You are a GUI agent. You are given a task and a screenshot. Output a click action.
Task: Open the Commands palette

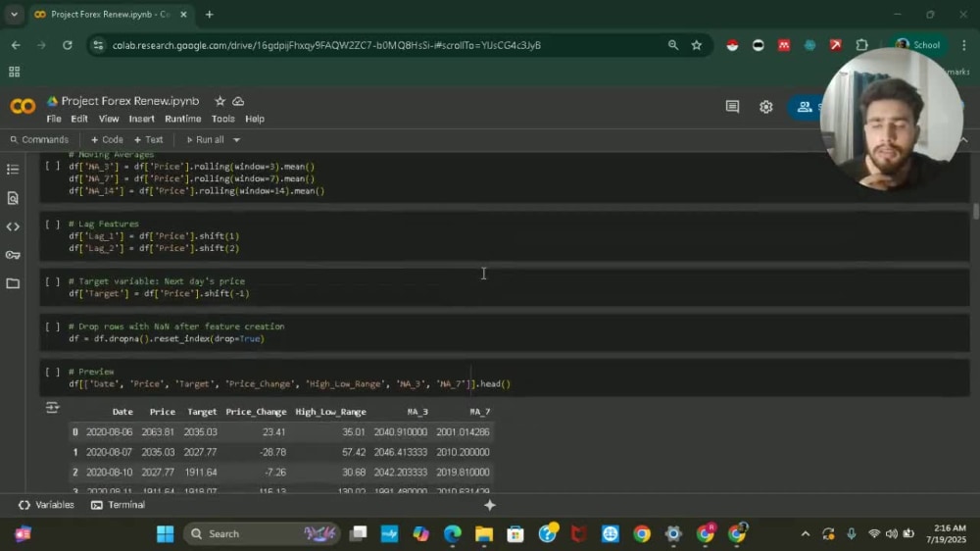click(x=39, y=140)
